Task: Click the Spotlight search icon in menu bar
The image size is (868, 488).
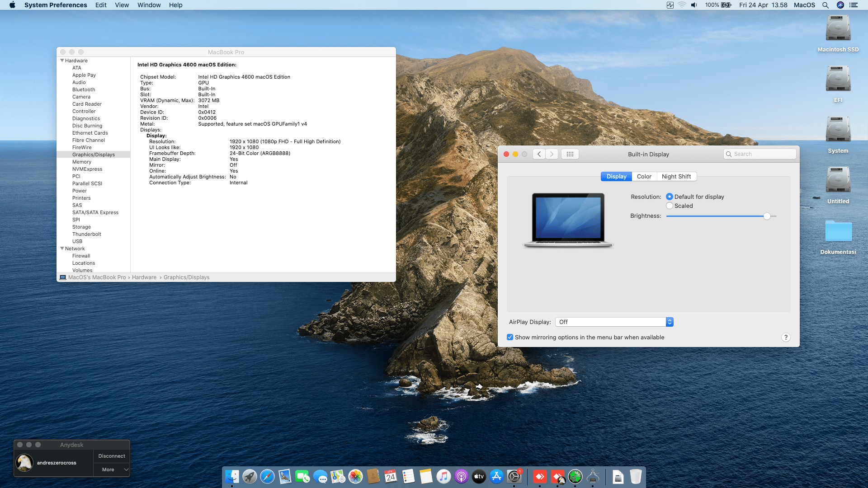Action: coord(825,5)
